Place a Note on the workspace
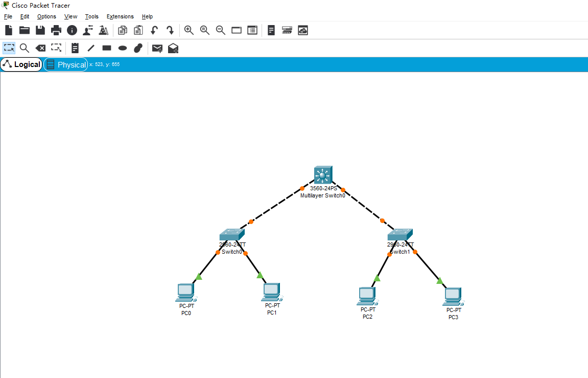The image size is (588, 378). coord(75,48)
